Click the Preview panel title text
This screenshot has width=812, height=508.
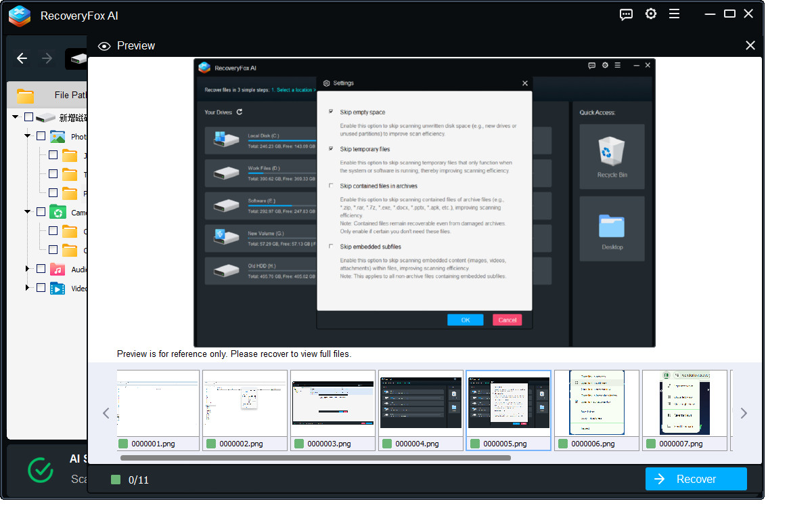(x=136, y=46)
